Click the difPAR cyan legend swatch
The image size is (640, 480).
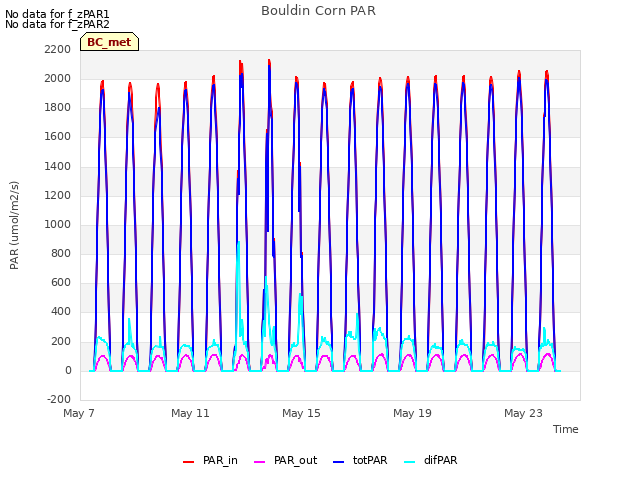point(409,462)
